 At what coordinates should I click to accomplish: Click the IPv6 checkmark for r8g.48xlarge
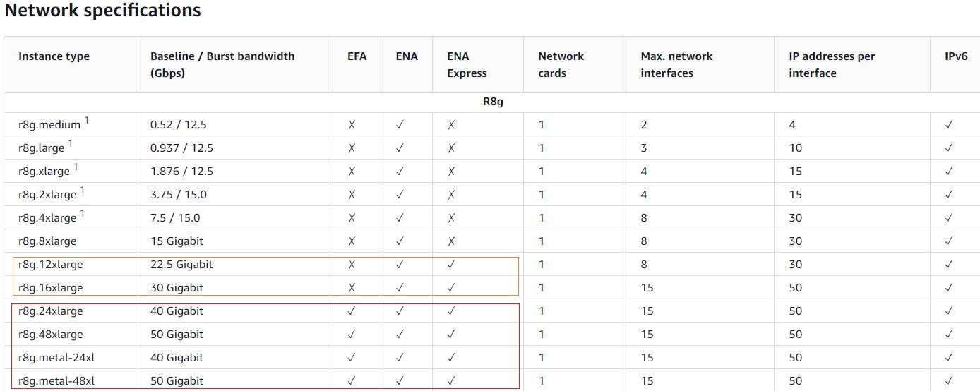[949, 335]
